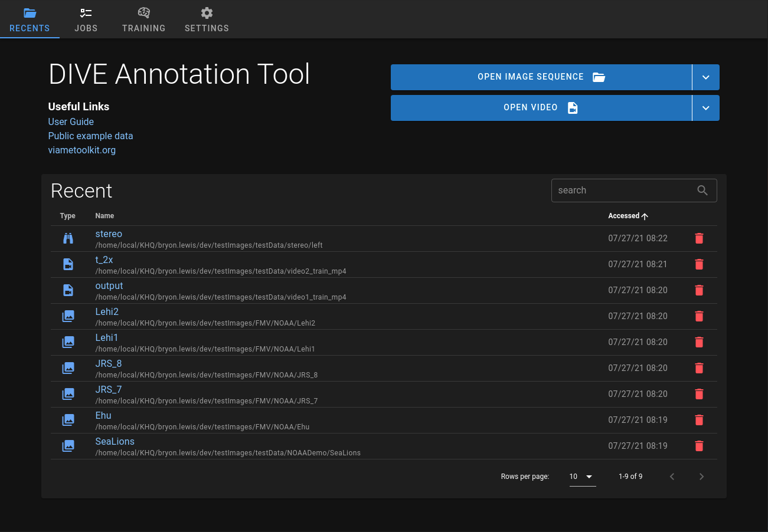Open the Settings tab

coord(207,19)
